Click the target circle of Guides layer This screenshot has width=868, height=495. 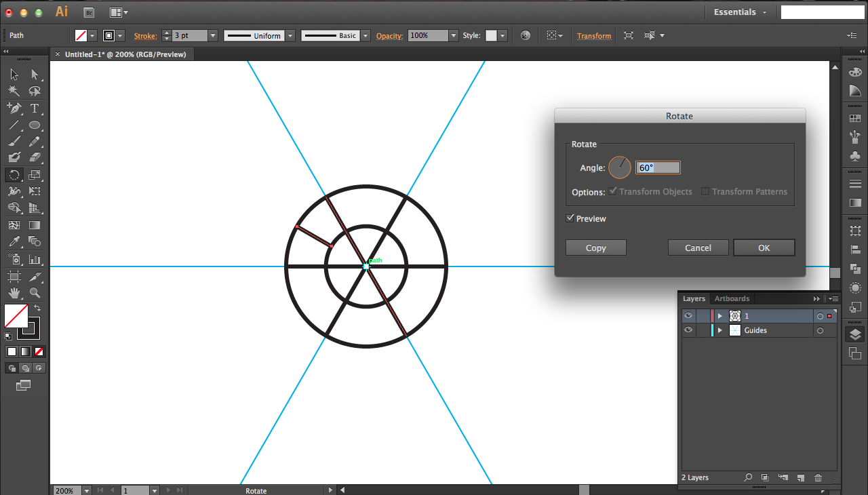(x=820, y=330)
